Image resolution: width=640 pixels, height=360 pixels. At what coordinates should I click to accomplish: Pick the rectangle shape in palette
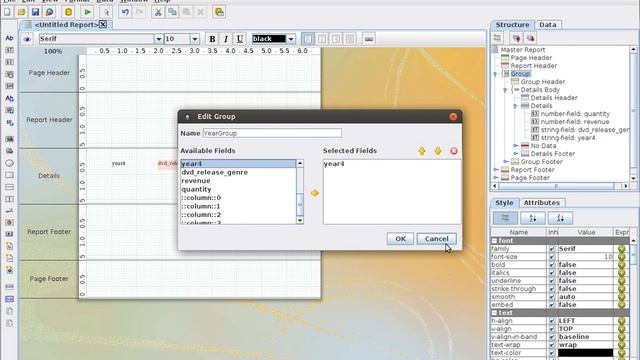[x=9, y=175]
